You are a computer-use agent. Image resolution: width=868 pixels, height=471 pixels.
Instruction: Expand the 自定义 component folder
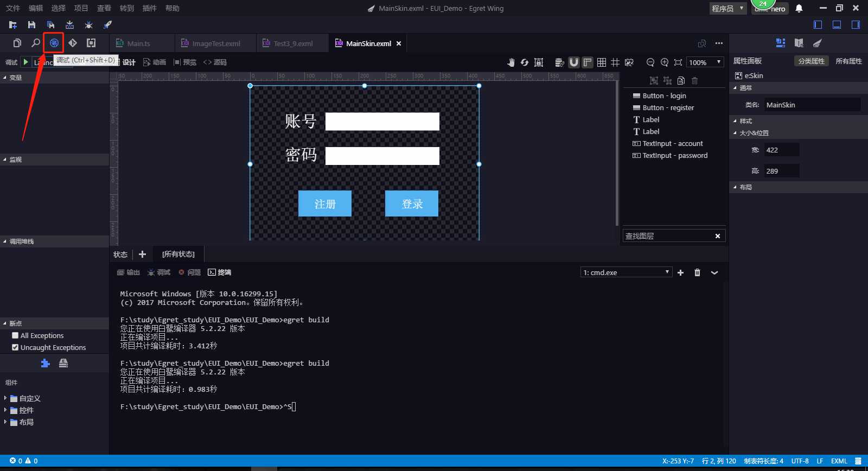click(5, 398)
